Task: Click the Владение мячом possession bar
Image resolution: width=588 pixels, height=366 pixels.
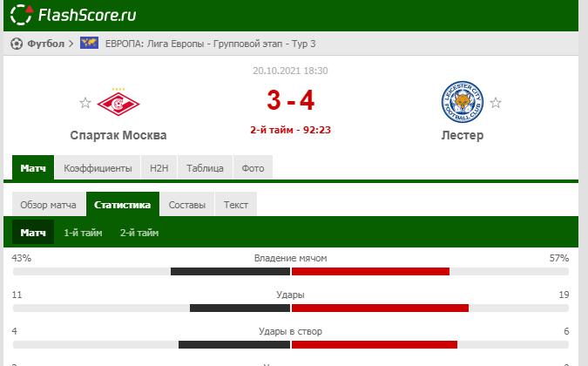Action: tap(291, 272)
